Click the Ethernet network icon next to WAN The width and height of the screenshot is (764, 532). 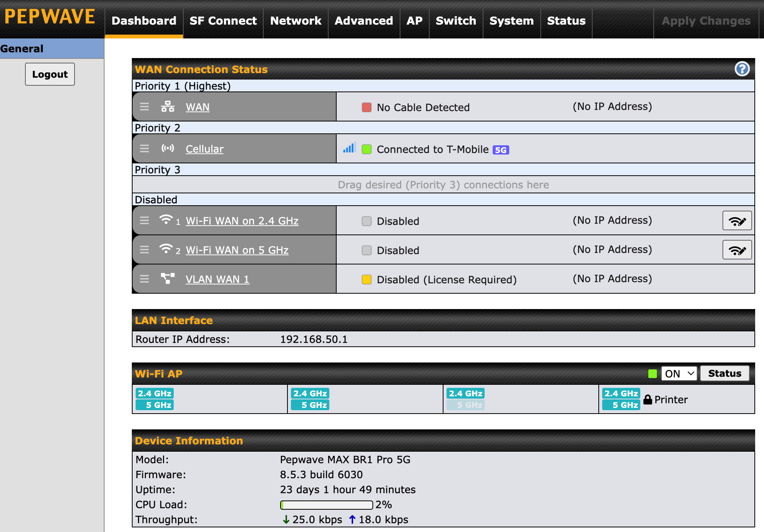coord(168,106)
